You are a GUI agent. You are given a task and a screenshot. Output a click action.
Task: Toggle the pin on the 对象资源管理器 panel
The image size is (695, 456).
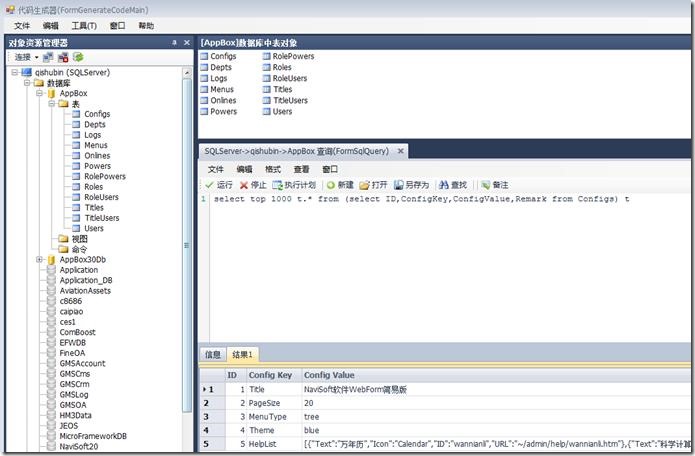click(174, 43)
